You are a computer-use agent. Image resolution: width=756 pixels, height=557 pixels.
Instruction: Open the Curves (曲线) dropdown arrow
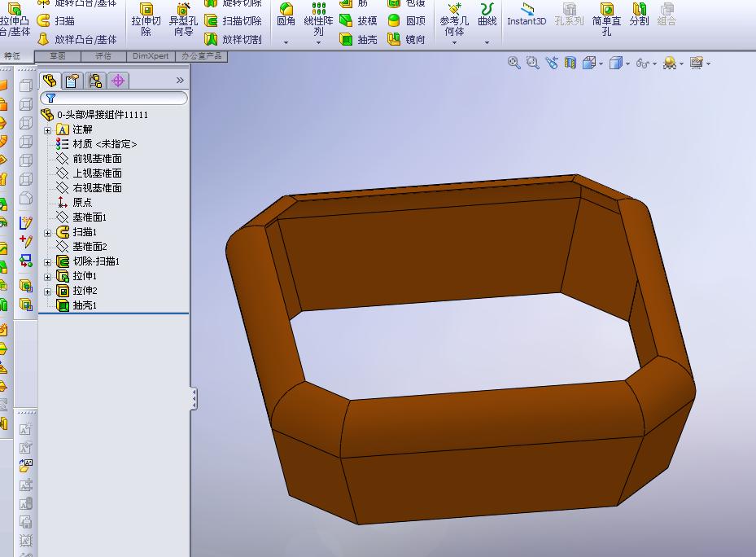(487, 42)
